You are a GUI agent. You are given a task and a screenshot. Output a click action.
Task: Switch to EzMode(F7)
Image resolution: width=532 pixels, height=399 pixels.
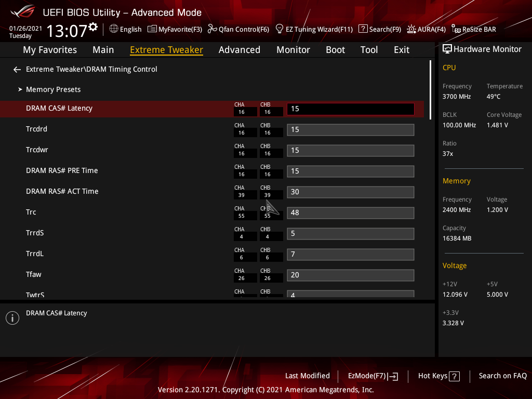(x=373, y=376)
